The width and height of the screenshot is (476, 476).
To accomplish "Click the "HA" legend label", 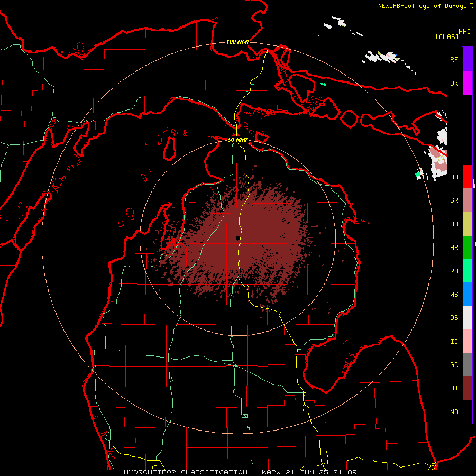I will tap(454, 177).
